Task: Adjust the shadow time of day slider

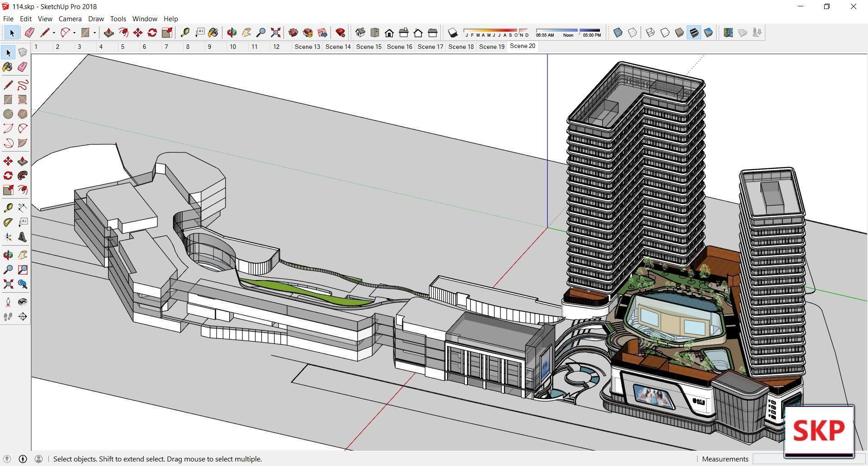Action: coord(568,33)
